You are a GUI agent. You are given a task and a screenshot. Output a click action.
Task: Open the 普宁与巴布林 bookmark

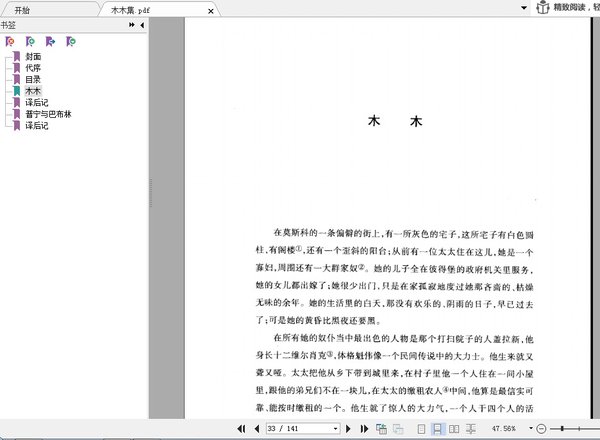[x=48, y=114]
